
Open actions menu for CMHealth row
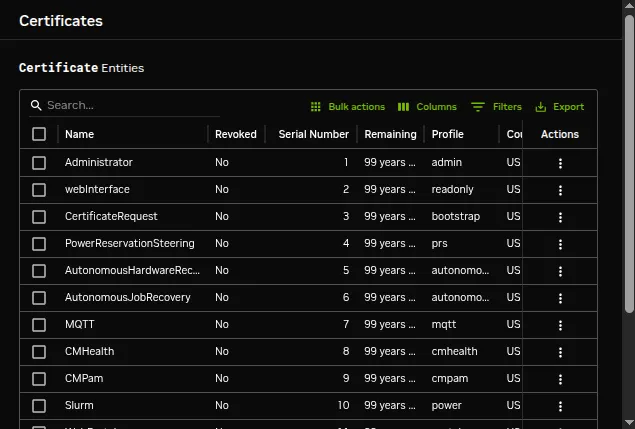[x=560, y=352]
